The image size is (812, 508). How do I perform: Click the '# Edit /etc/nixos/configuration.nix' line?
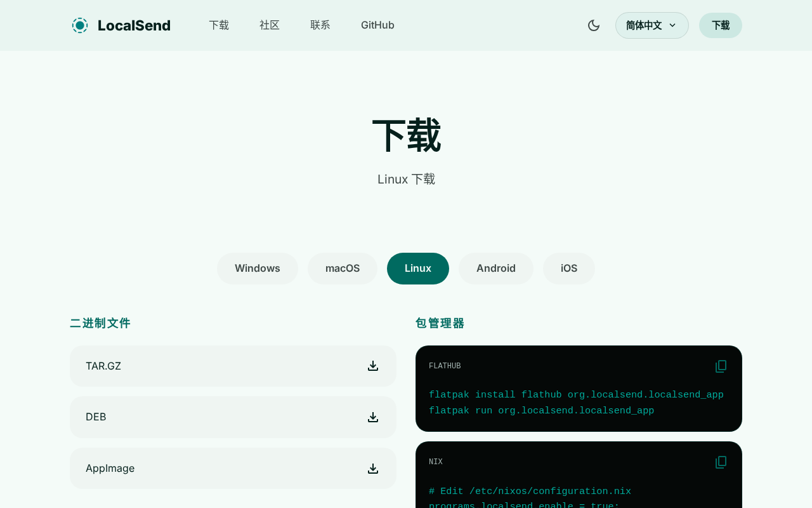pyautogui.click(x=530, y=491)
